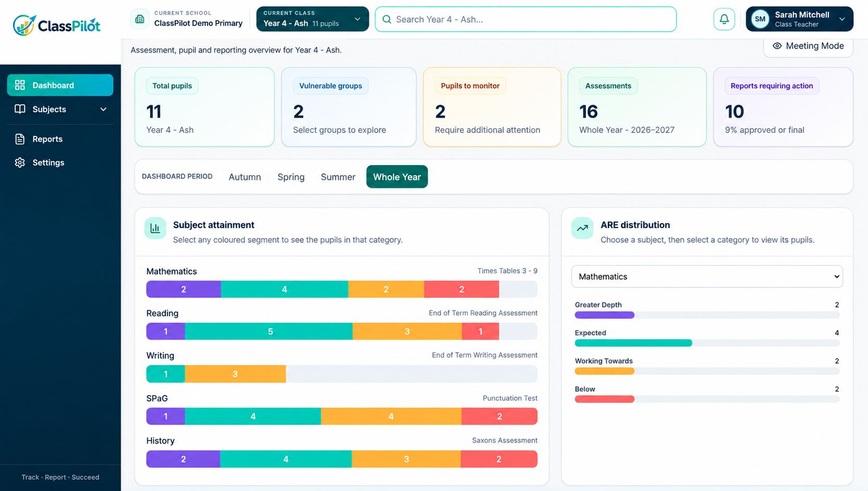Open the Total pupils card

tap(205, 107)
